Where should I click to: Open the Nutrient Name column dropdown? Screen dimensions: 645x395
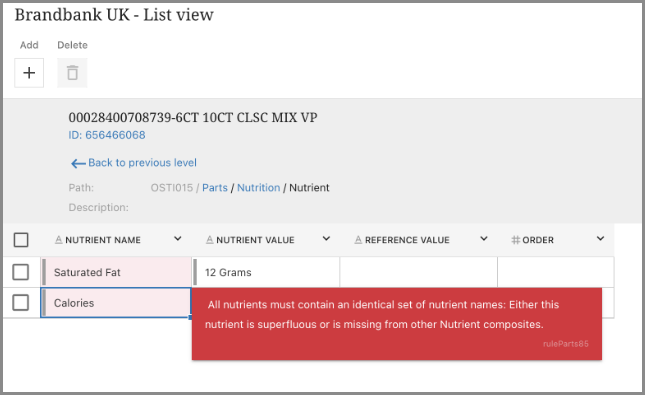[x=178, y=239]
